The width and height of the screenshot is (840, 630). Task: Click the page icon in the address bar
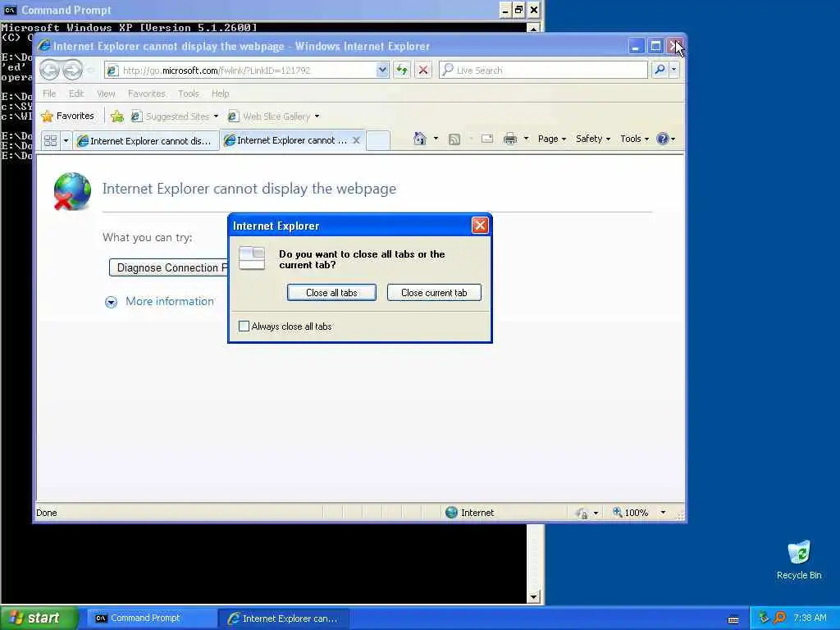pyautogui.click(x=112, y=71)
